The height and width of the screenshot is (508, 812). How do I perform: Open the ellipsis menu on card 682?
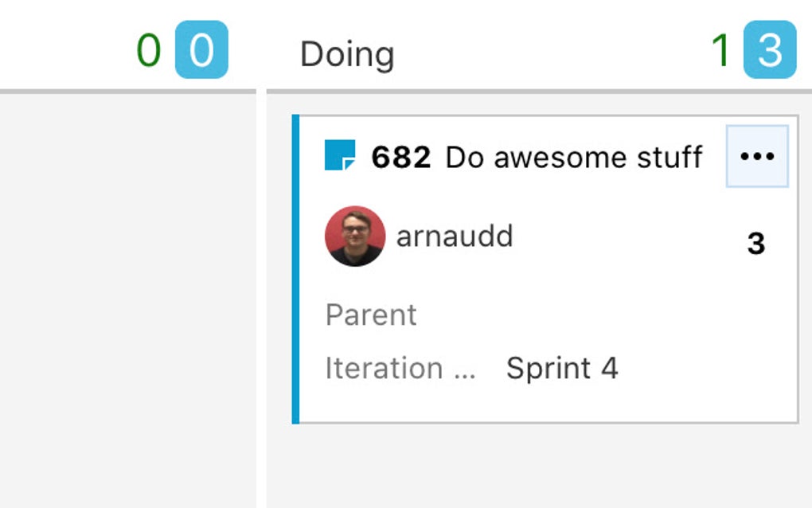pos(757,156)
